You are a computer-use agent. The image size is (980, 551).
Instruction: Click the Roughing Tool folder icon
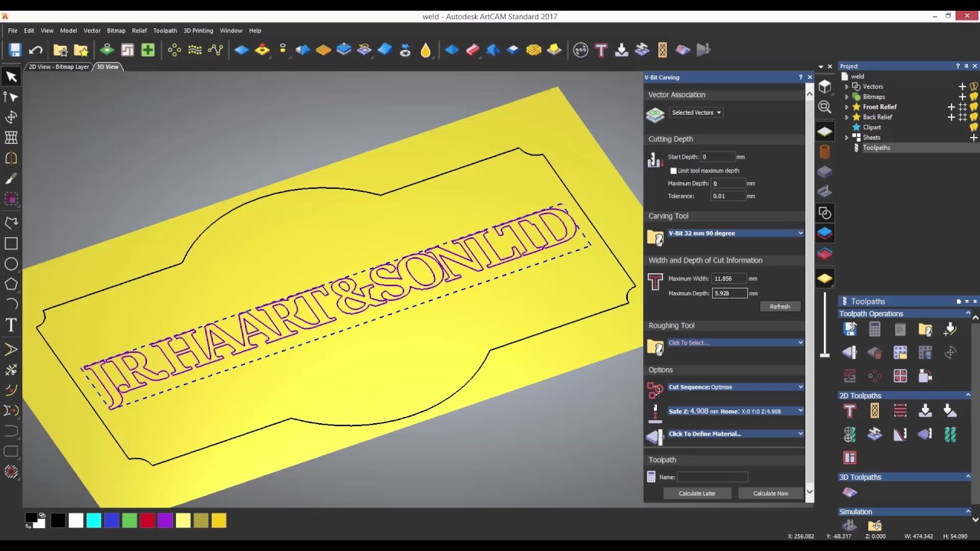pos(655,347)
